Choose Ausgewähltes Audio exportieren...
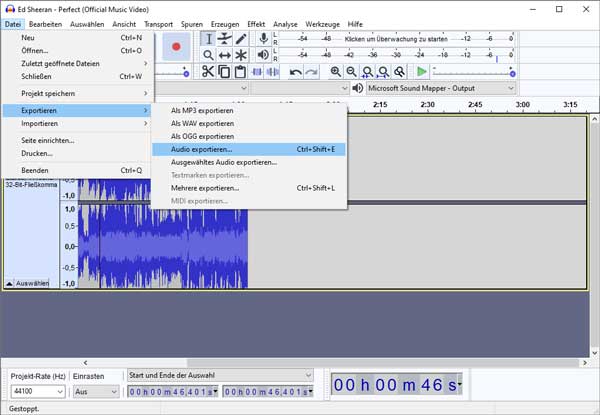600x415 pixels. click(249, 163)
